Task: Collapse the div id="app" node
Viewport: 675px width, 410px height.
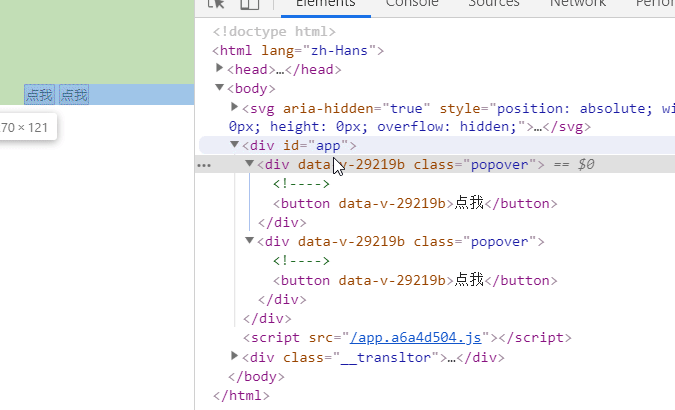Action: [235, 145]
